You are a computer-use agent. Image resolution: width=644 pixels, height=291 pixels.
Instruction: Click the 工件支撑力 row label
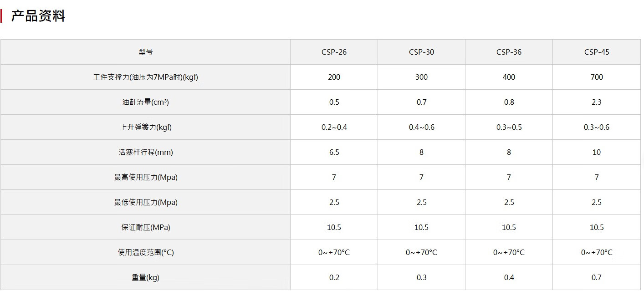pos(146,77)
